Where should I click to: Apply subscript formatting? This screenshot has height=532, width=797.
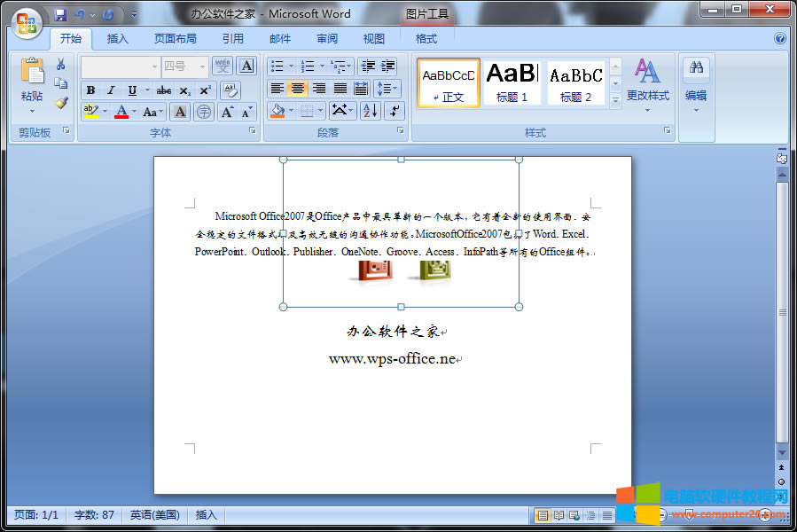[x=184, y=90]
